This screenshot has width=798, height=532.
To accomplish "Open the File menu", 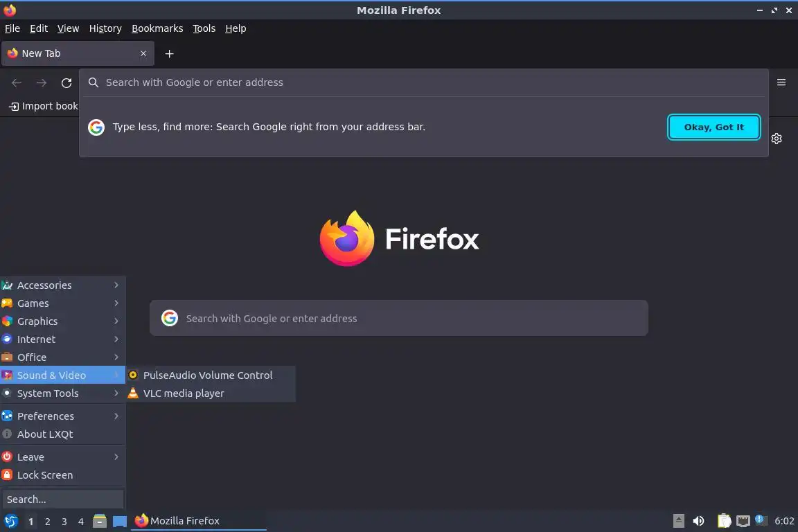I will pyautogui.click(x=12, y=28).
